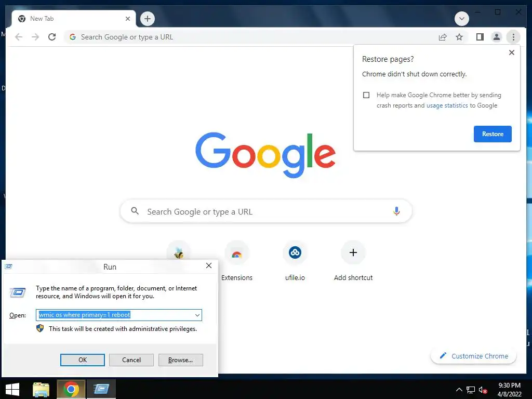This screenshot has height=399, width=532.
Task: Start voice search with microphone icon
Action: (396, 211)
